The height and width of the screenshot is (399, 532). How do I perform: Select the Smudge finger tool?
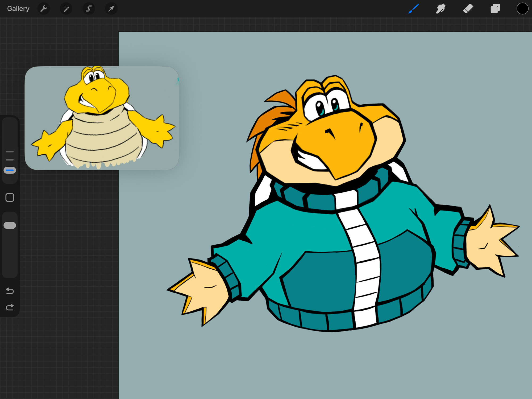pyautogui.click(x=441, y=9)
